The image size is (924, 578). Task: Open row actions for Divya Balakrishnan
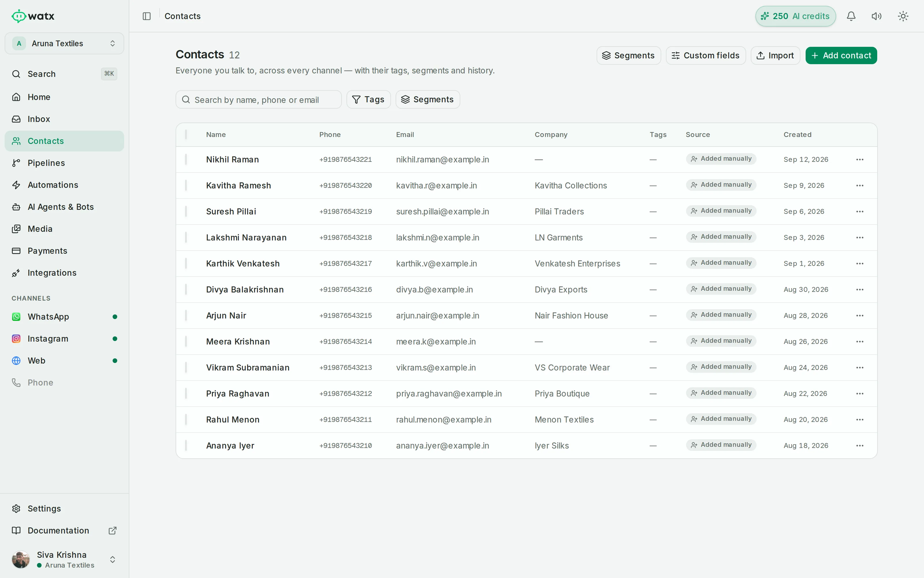[x=860, y=289]
